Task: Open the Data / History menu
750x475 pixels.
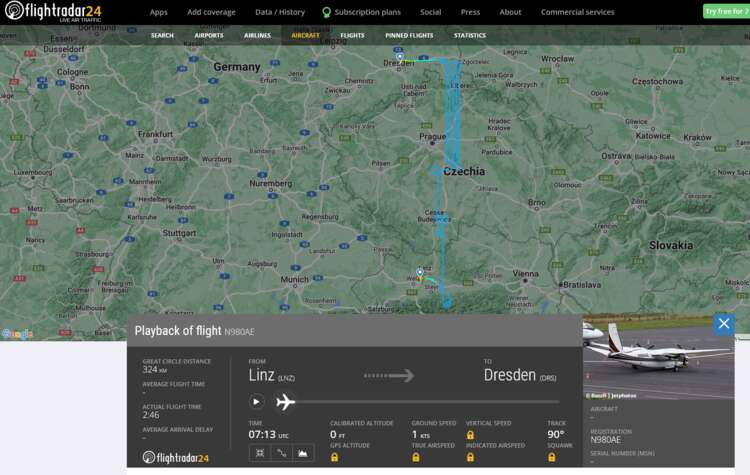Action: click(x=280, y=12)
